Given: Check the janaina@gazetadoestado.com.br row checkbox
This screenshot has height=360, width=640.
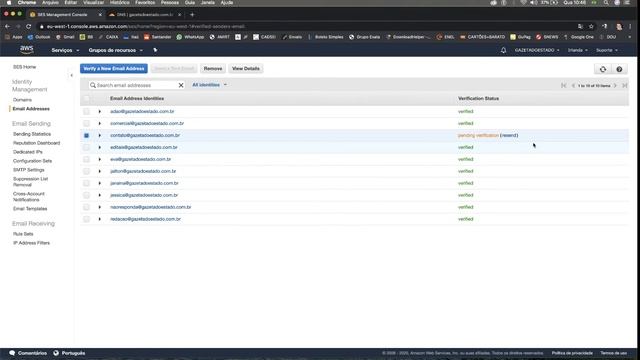Looking at the screenshot, I should (87, 183).
